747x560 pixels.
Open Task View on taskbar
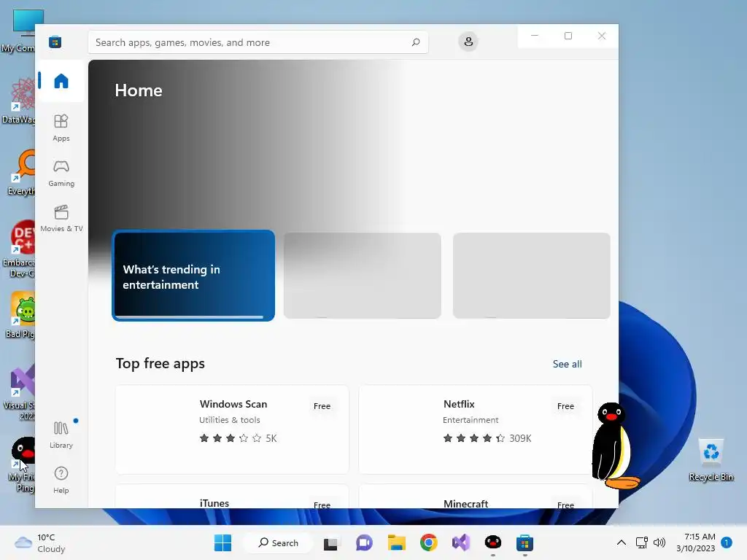(330, 542)
